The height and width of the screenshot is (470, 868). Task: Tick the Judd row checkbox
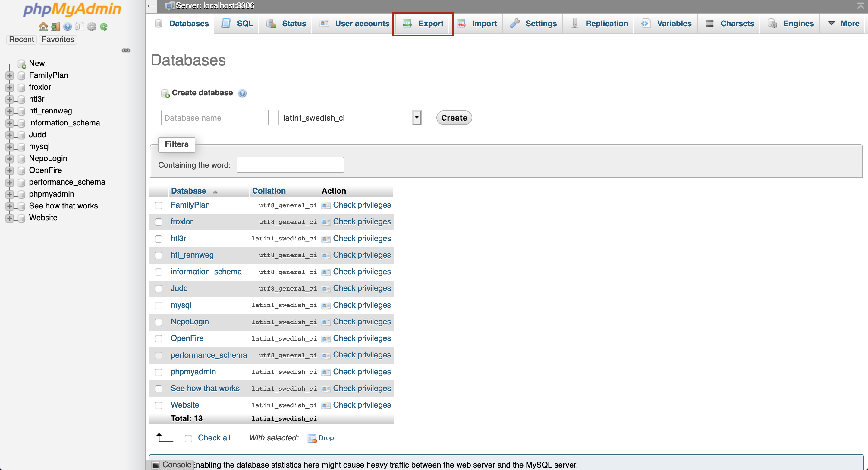[x=158, y=289]
